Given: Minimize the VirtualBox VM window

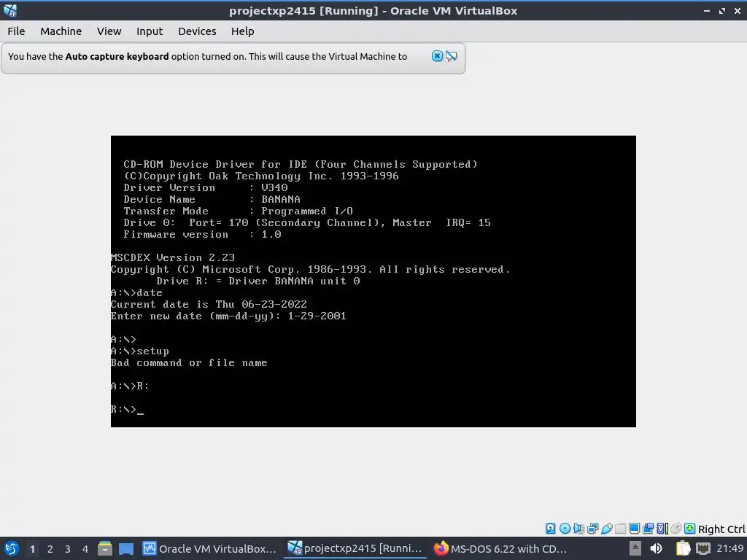Looking at the screenshot, I should 707,10.
